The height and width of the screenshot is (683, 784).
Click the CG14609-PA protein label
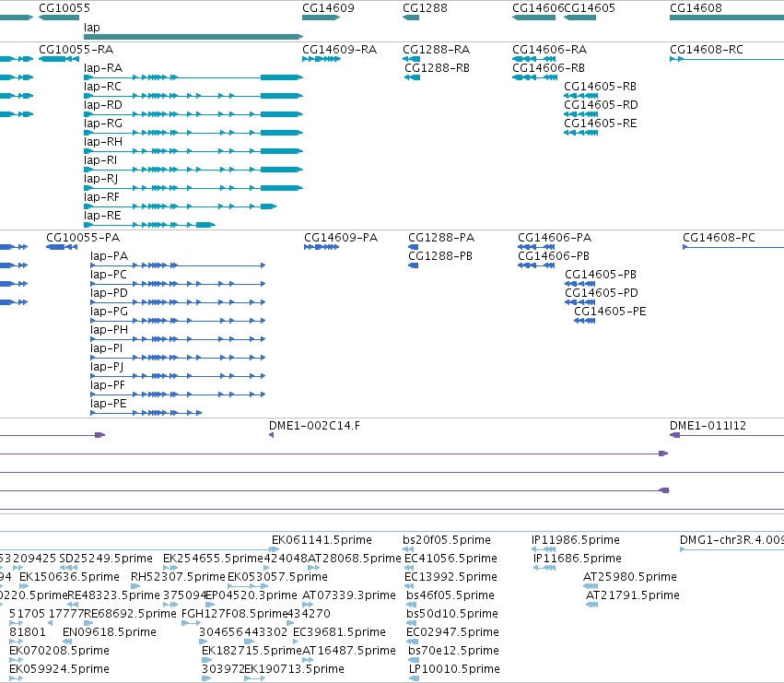click(341, 238)
